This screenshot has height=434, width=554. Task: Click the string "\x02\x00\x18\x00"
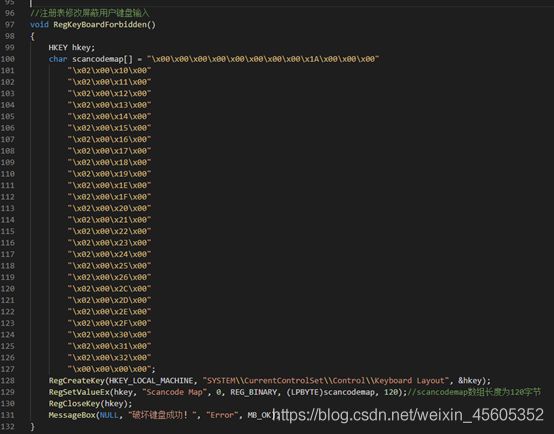(110, 163)
